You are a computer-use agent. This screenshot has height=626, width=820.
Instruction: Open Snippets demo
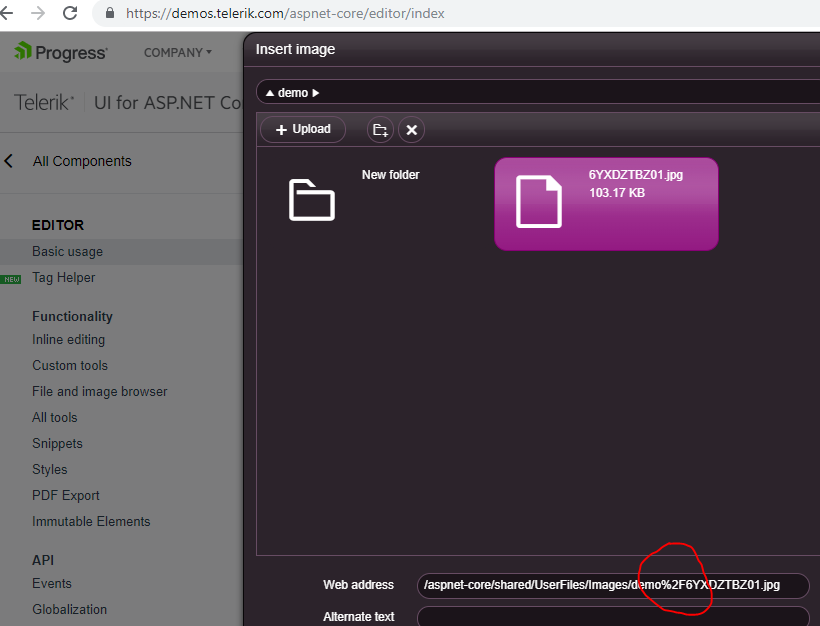pos(58,443)
